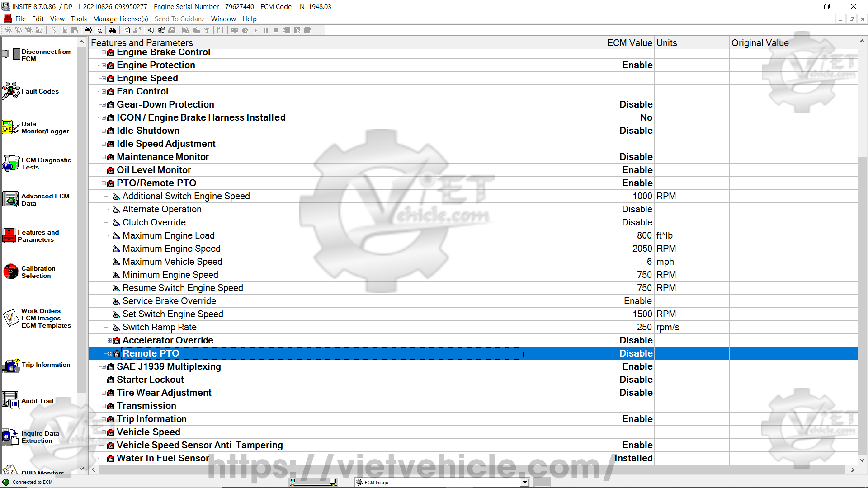Select the Maximum Engine Speed parameter row

(171, 249)
